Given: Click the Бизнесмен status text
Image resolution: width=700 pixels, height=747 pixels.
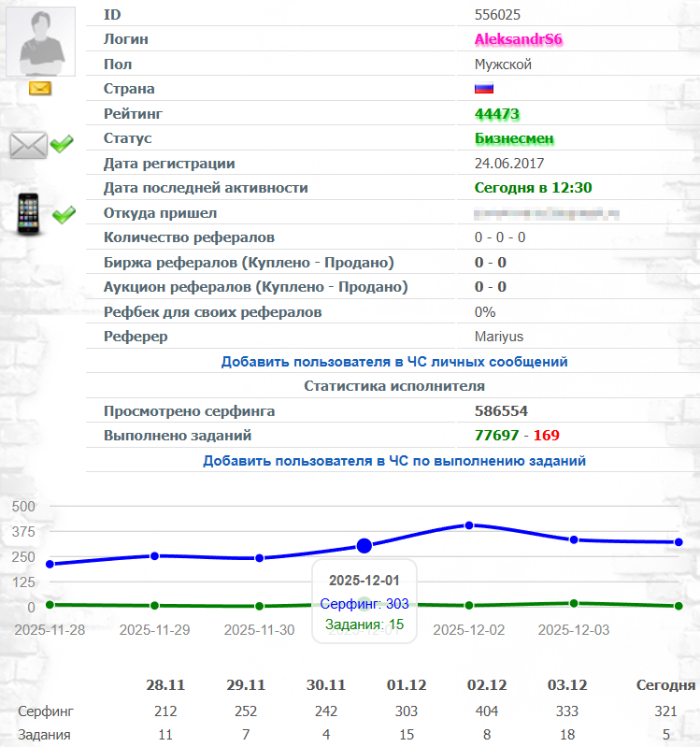Looking at the screenshot, I should click(x=514, y=138).
